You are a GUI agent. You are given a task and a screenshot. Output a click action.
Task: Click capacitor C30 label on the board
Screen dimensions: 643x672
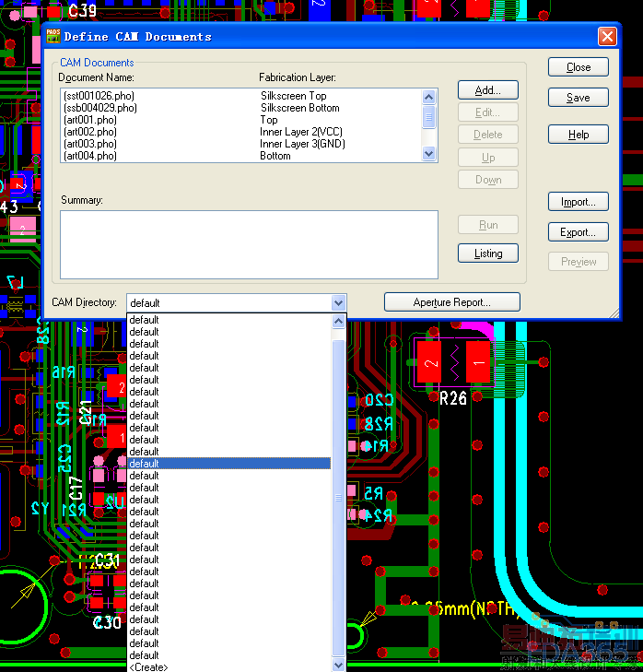107,622
